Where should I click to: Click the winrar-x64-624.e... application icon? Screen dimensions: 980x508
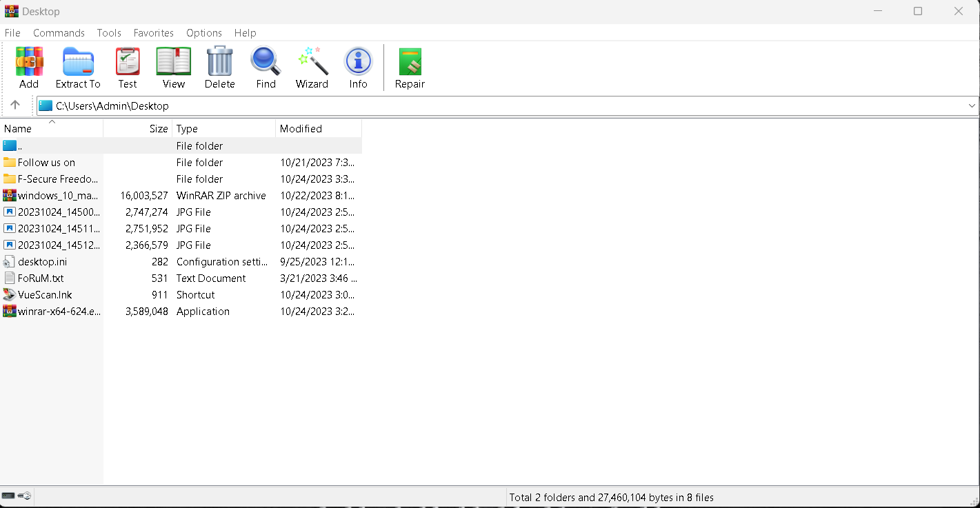point(10,311)
